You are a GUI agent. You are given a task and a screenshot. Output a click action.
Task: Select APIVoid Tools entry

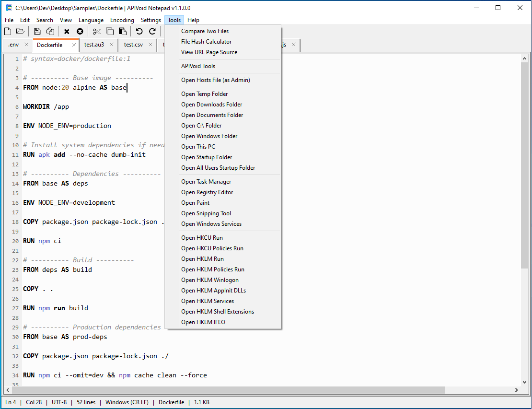[x=223, y=66]
